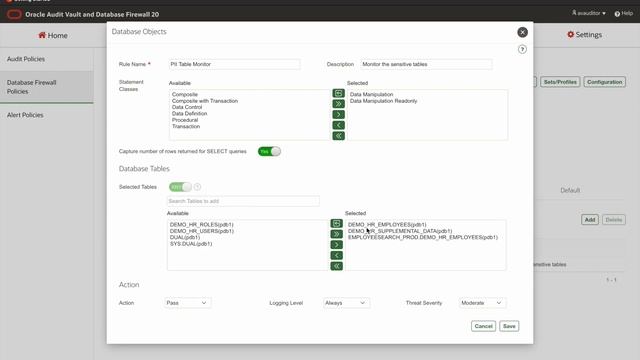Viewport: 640px width, 360px height.
Task: Click the Settings gear icon
Action: [x=571, y=35]
